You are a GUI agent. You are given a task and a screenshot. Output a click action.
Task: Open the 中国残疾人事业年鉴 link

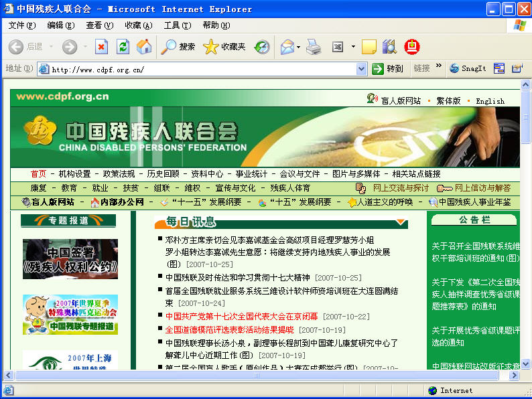tap(474, 202)
